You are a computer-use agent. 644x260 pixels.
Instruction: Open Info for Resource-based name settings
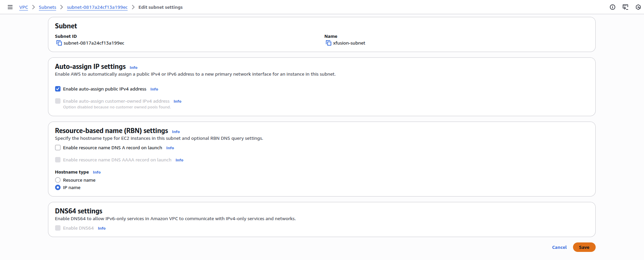176,132
